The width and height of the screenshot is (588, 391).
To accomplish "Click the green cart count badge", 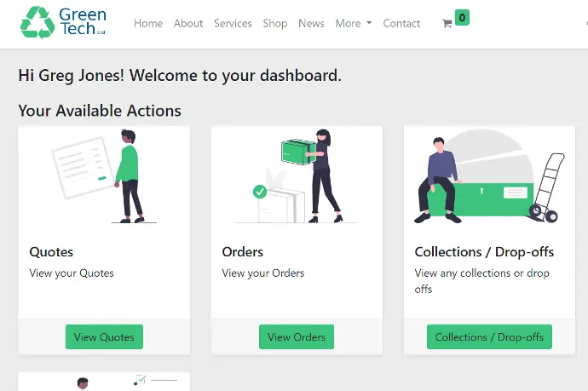I will click(x=462, y=17).
